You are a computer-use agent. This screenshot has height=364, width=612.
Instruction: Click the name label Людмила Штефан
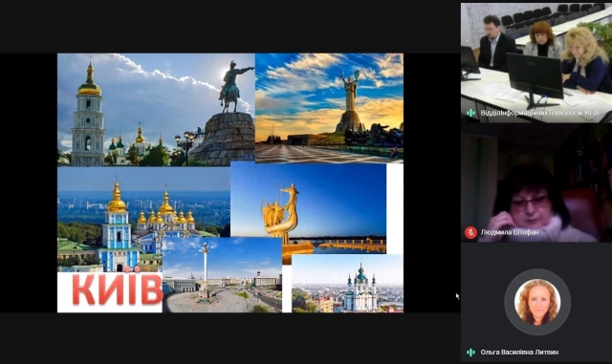[510, 232]
